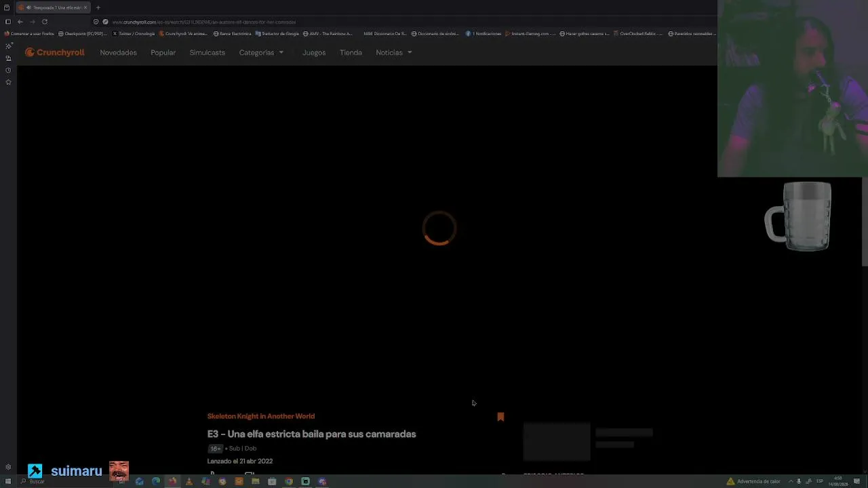Open the Juegos section
The height and width of the screenshot is (488, 868).
[x=314, y=52]
